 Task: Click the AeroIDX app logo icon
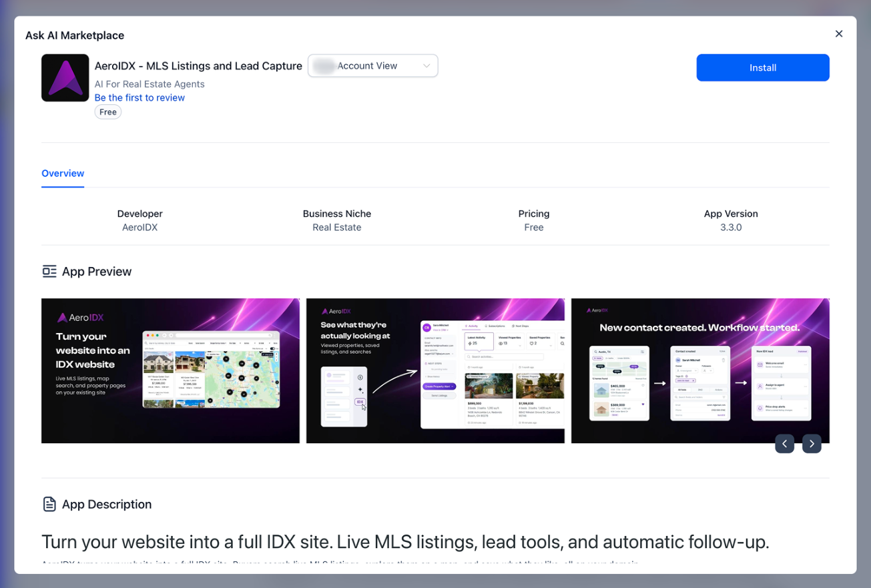pyautogui.click(x=65, y=78)
